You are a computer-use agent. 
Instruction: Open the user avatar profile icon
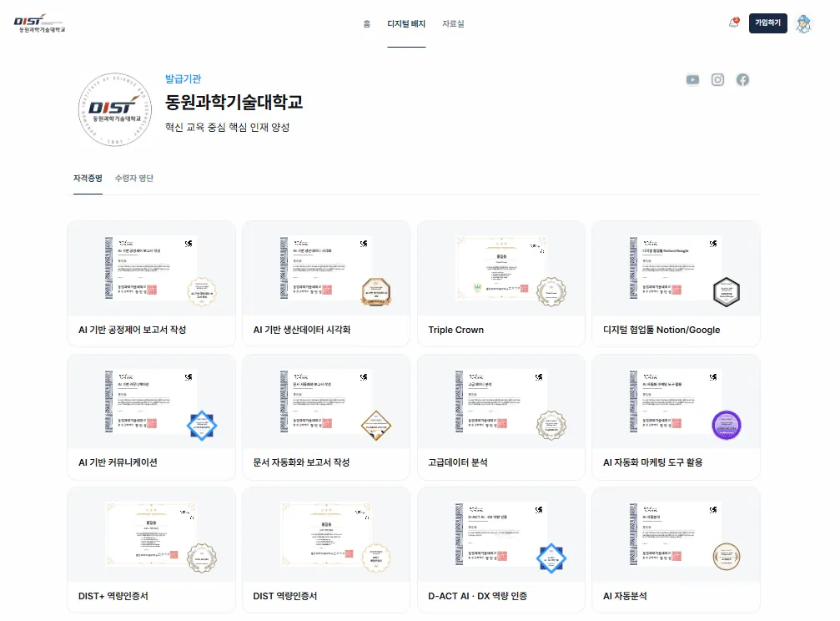pyautogui.click(x=803, y=23)
